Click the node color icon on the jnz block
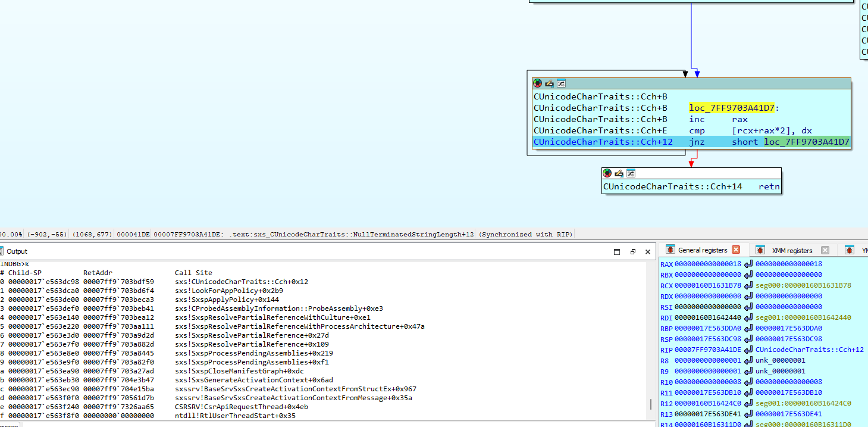 538,84
